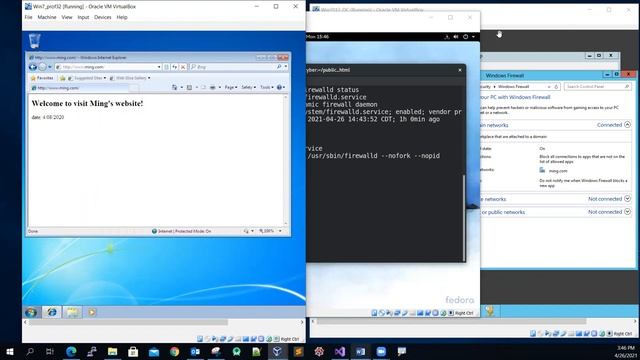Click Windows Firewall breadcrumb in address bar
The image size is (640, 360).
pos(513,87)
